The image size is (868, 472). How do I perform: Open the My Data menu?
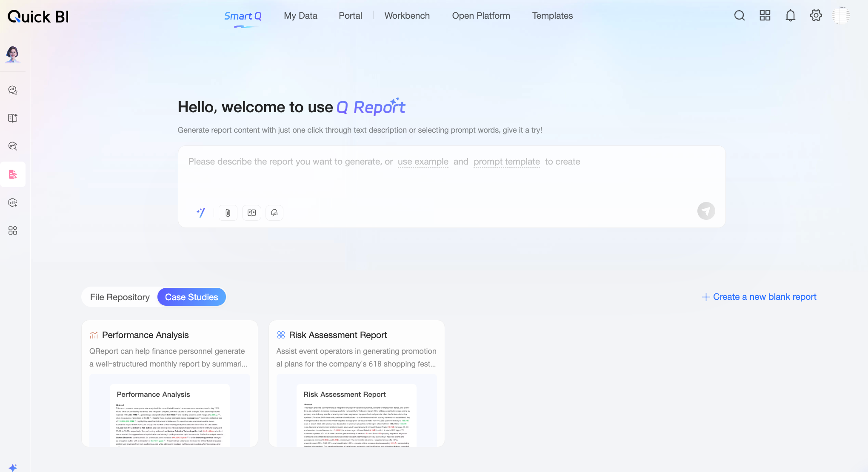pyautogui.click(x=300, y=16)
